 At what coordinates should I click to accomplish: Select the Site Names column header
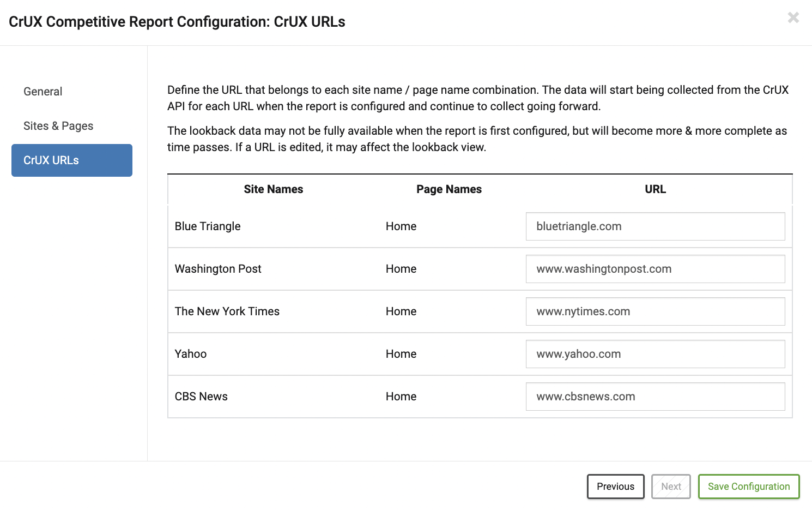274,189
